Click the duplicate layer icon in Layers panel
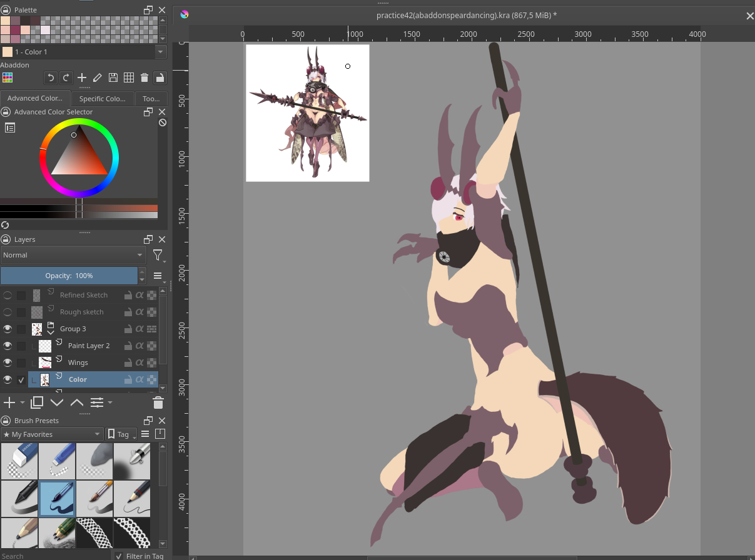Viewport: 755px width, 560px height. (x=37, y=402)
